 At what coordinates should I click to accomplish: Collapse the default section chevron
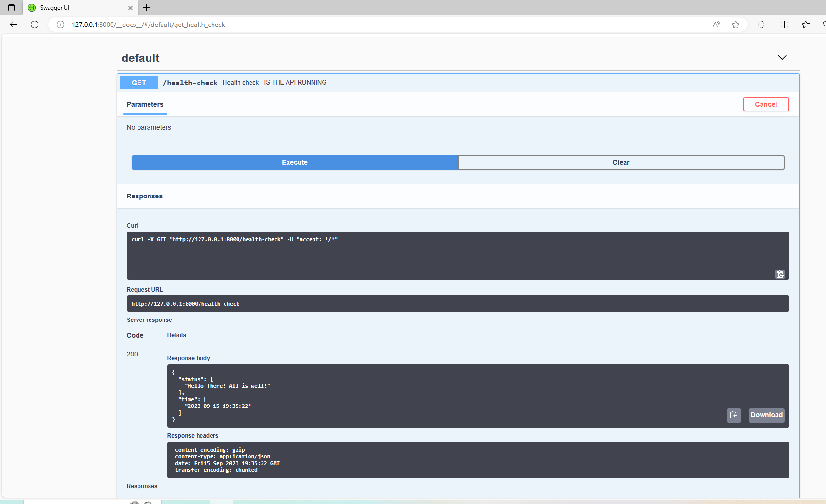coord(782,58)
